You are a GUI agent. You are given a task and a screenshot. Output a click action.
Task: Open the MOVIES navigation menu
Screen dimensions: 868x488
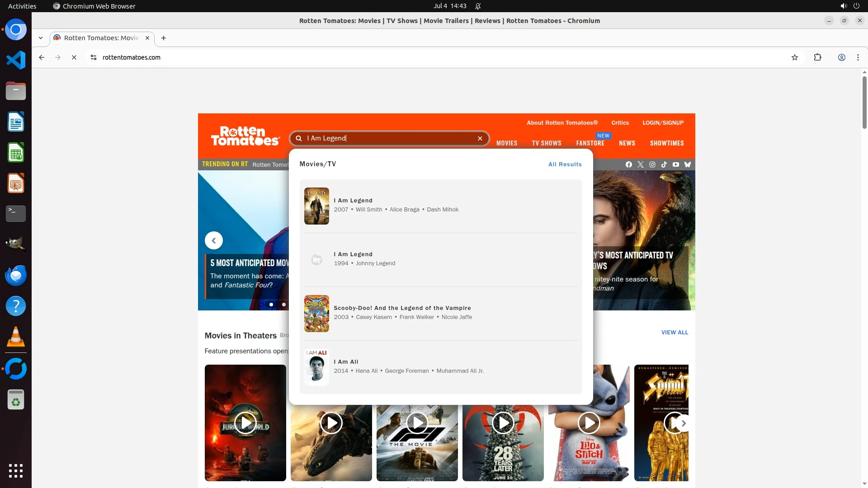tap(507, 143)
